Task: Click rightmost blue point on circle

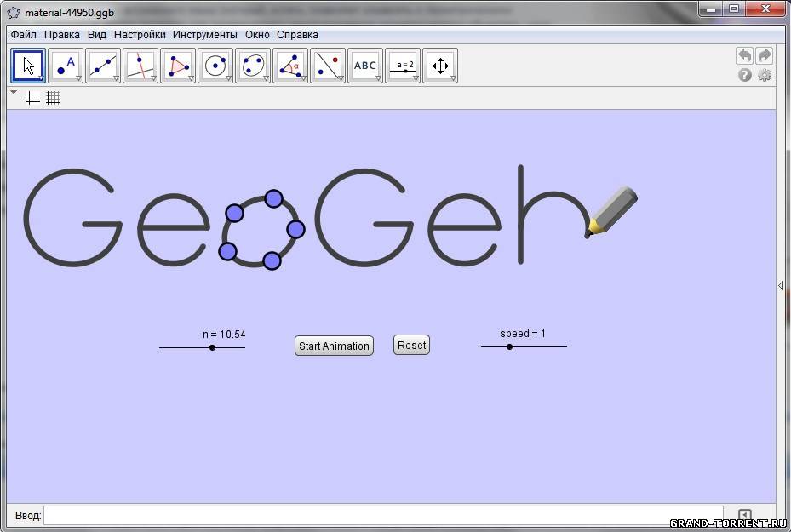Action: point(295,230)
